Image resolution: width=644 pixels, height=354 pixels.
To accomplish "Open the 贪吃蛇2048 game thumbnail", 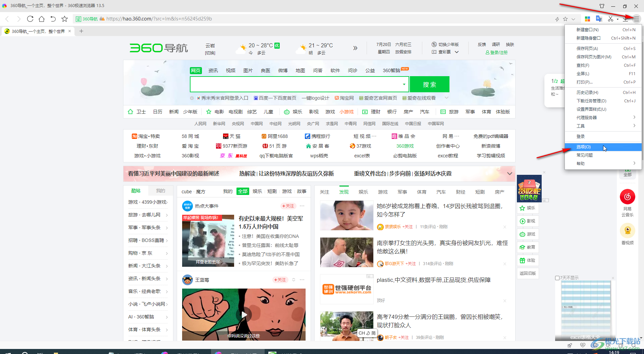I will pos(529,189).
